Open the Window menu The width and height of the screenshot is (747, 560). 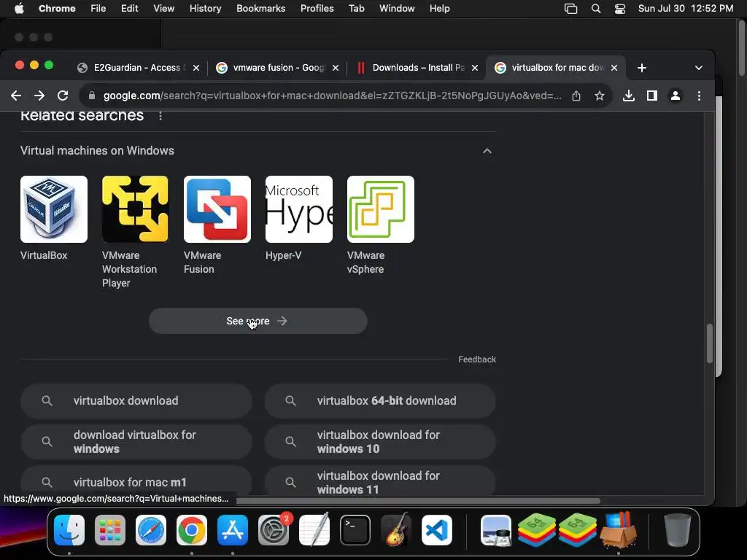pos(397,9)
